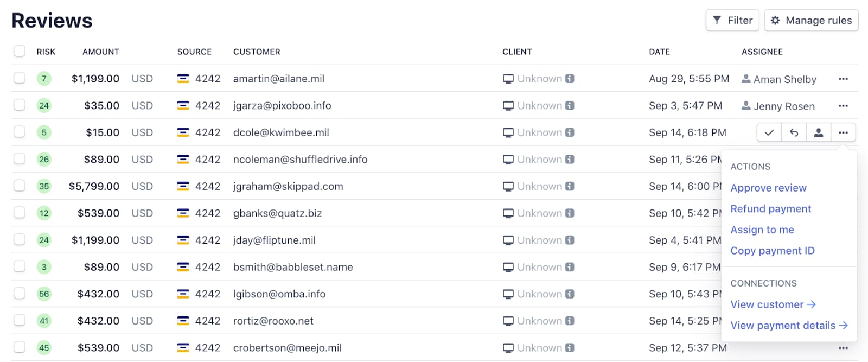Open Manage rules

[811, 20]
